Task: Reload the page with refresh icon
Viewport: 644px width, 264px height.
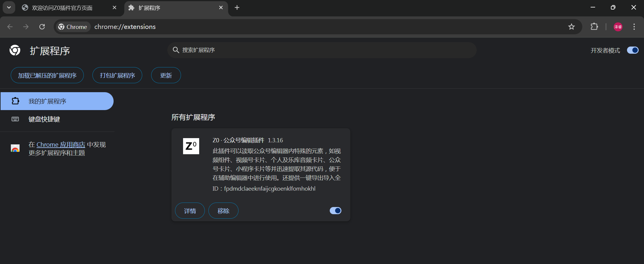Action: pyautogui.click(x=42, y=27)
